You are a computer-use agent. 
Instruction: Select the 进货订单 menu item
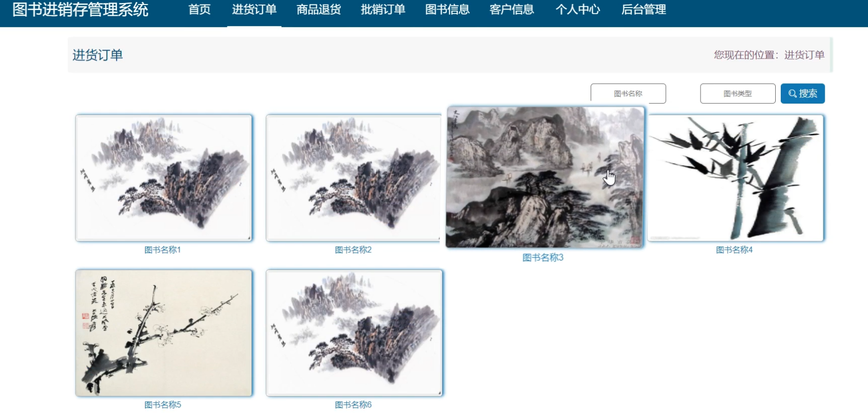pos(254,10)
